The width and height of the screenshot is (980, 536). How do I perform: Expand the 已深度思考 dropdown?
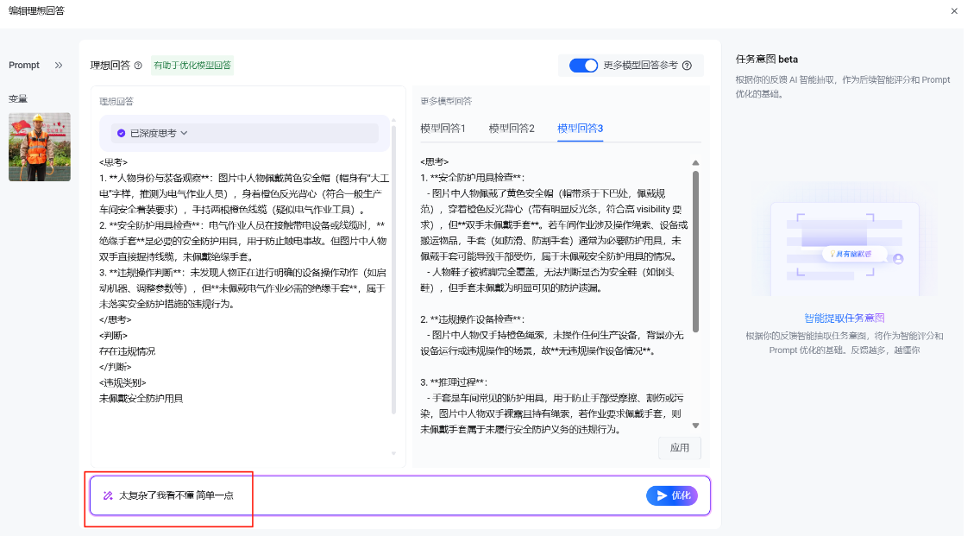coord(184,133)
